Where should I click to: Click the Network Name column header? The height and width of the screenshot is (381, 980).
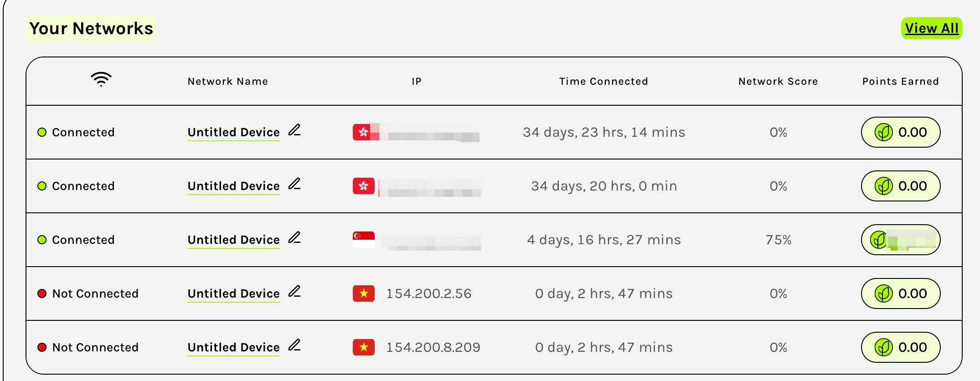pyautogui.click(x=227, y=82)
